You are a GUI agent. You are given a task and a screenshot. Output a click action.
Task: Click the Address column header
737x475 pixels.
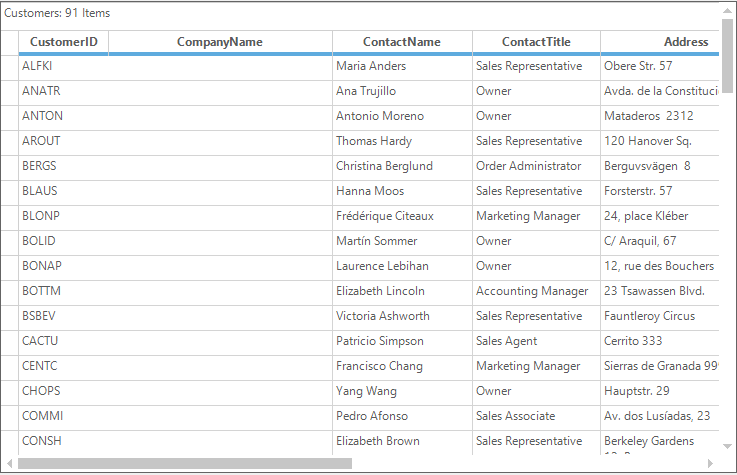click(x=660, y=42)
